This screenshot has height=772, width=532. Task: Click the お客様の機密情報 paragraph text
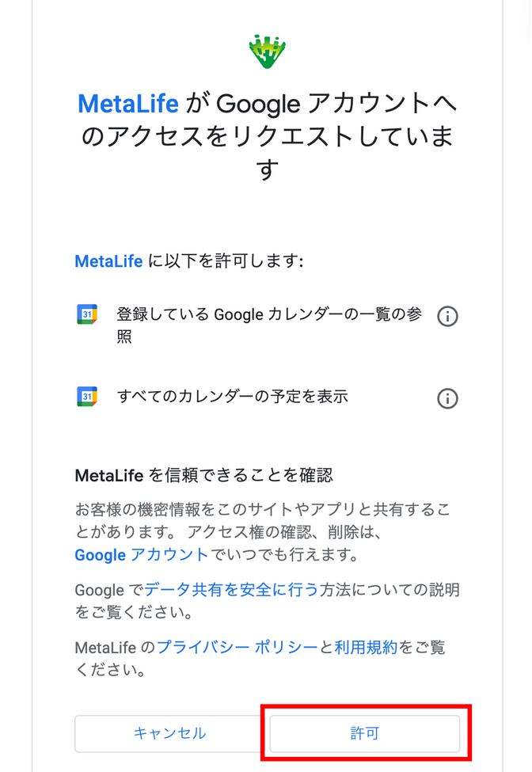262,532
